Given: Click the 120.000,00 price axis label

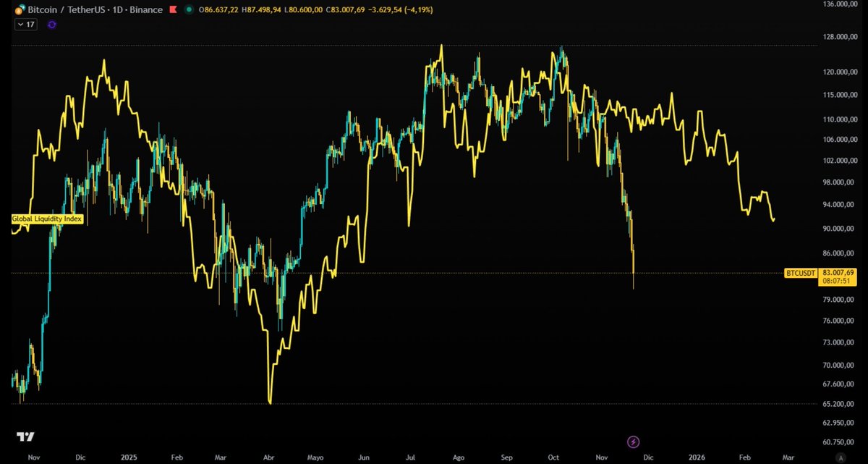Looking at the screenshot, I should tap(841, 72).
